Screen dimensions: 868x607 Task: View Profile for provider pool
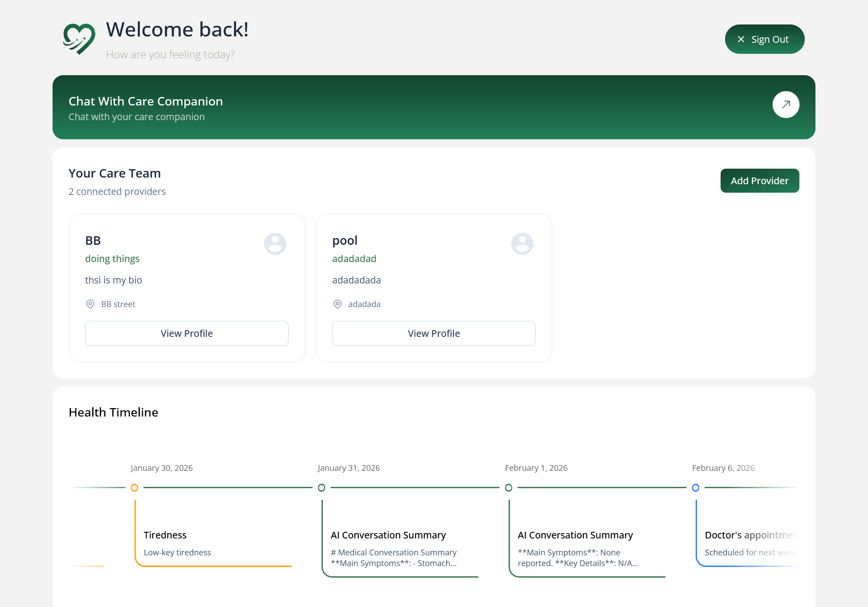click(x=434, y=333)
